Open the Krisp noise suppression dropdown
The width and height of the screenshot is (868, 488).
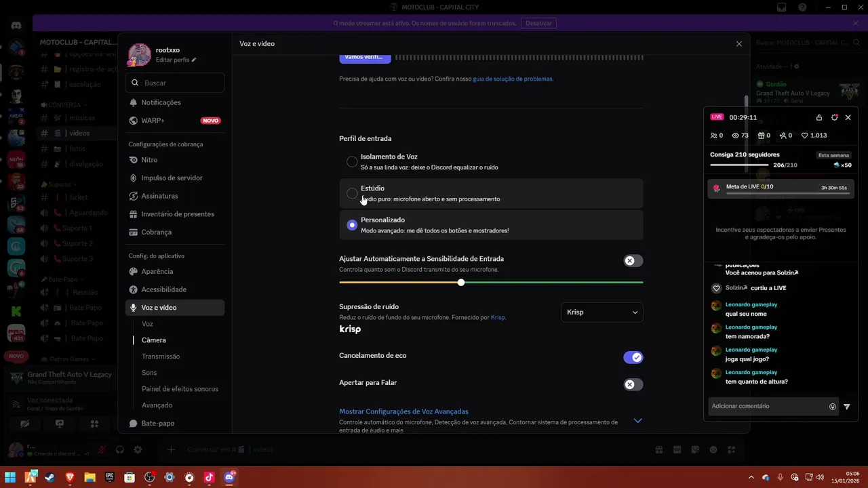[x=602, y=312]
